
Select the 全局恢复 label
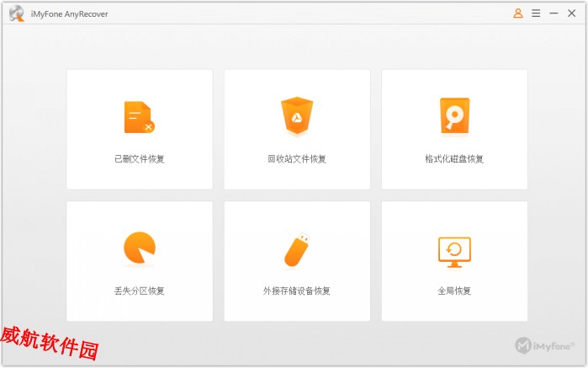click(x=454, y=291)
